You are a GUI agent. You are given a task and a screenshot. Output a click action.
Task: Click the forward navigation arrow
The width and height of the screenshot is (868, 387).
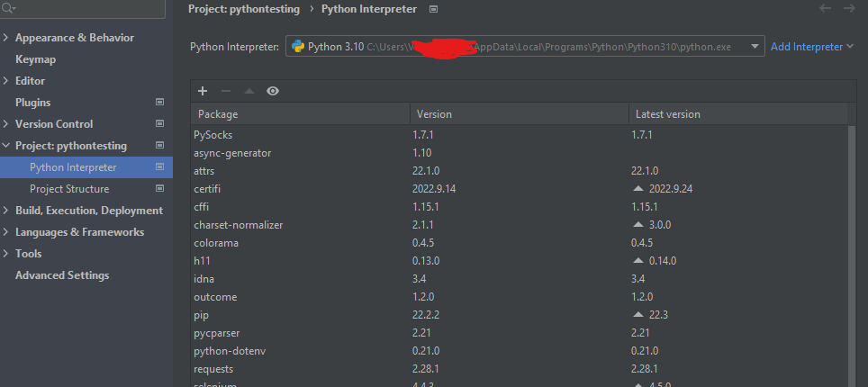coord(849,8)
